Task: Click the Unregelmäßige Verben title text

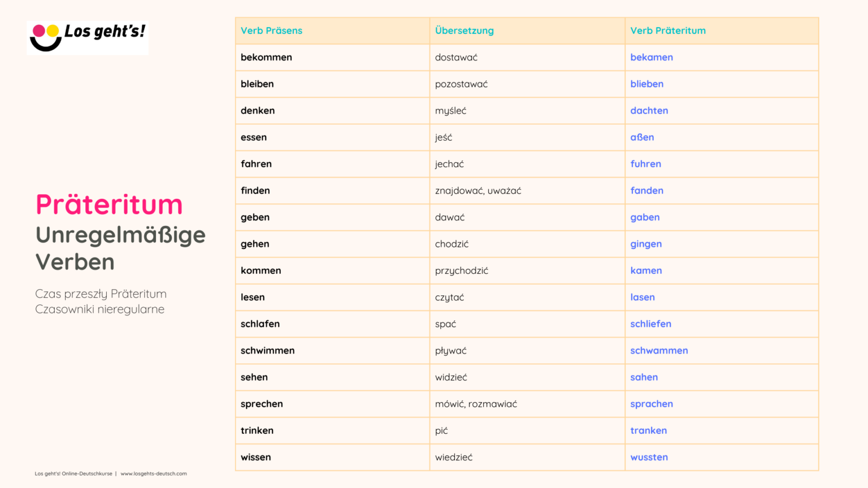Action: click(120, 249)
